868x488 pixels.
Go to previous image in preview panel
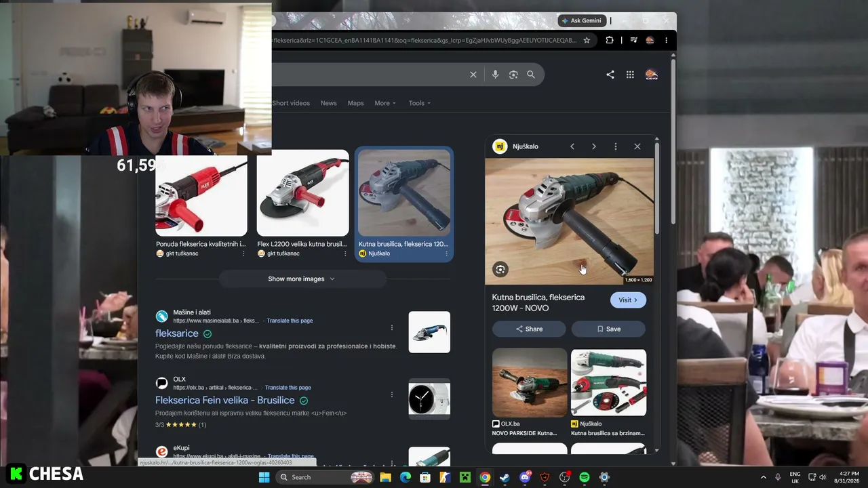(572, 146)
